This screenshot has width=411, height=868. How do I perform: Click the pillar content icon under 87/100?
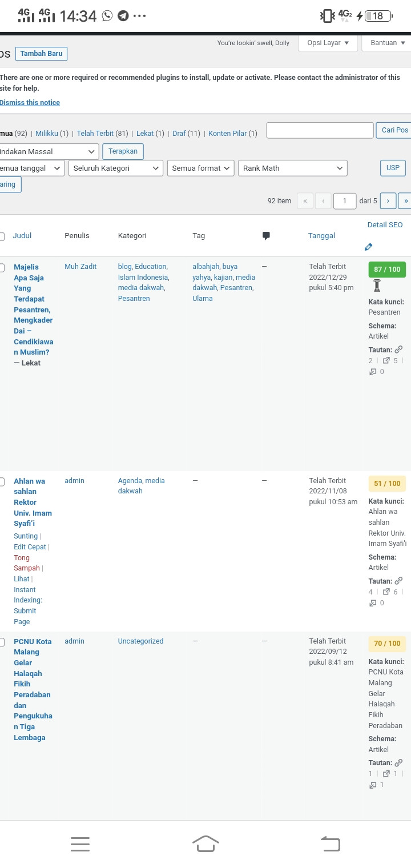pyautogui.click(x=377, y=286)
